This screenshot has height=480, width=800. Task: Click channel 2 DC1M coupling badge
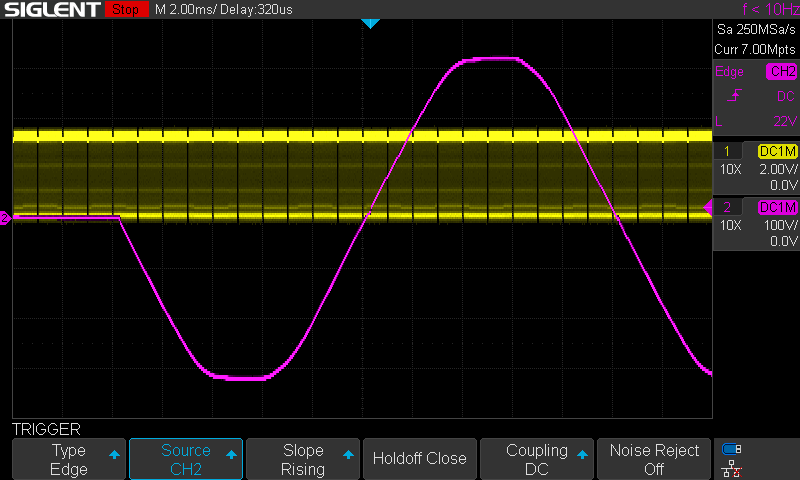[778, 208]
